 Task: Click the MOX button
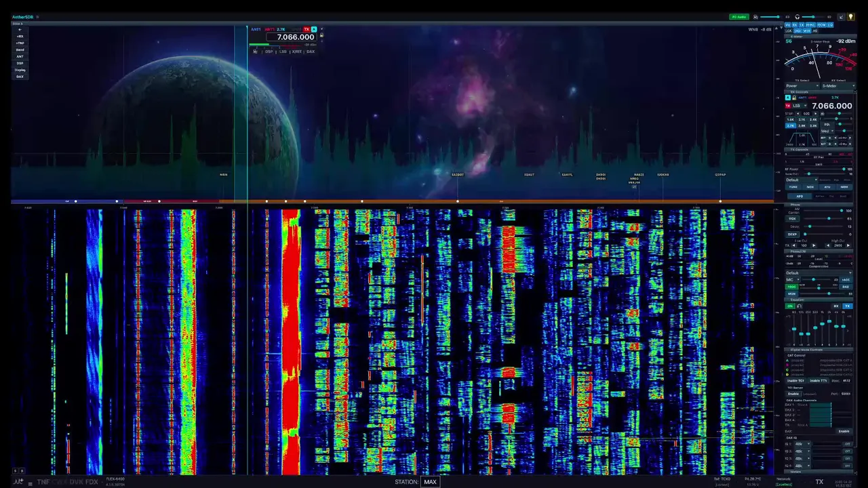pos(810,187)
